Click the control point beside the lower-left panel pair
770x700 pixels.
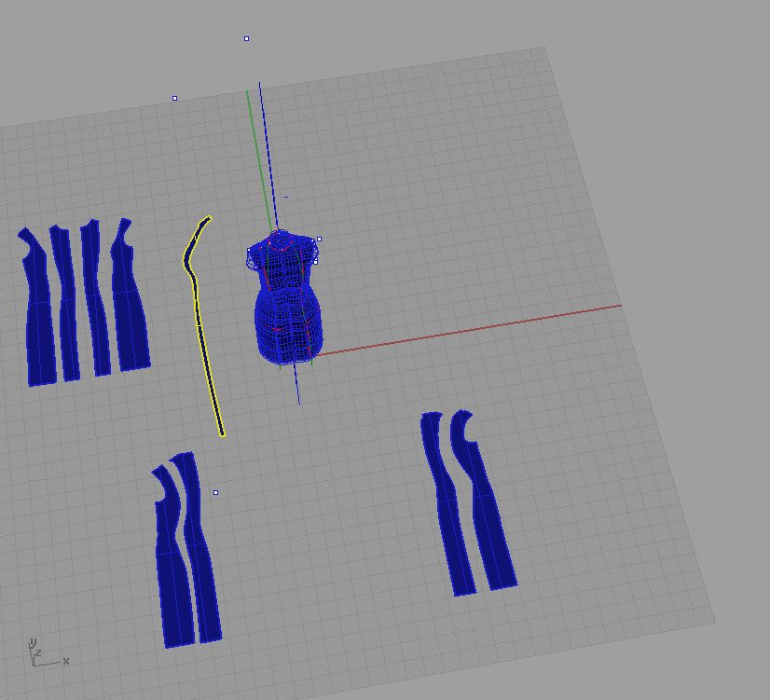[215, 492]
